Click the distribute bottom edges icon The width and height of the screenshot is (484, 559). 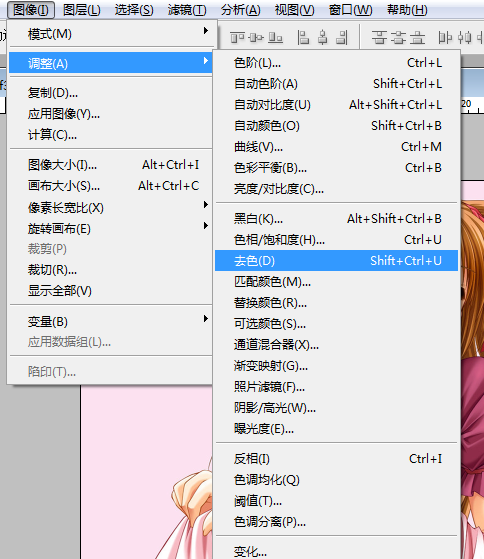click(x=418, y=37)
